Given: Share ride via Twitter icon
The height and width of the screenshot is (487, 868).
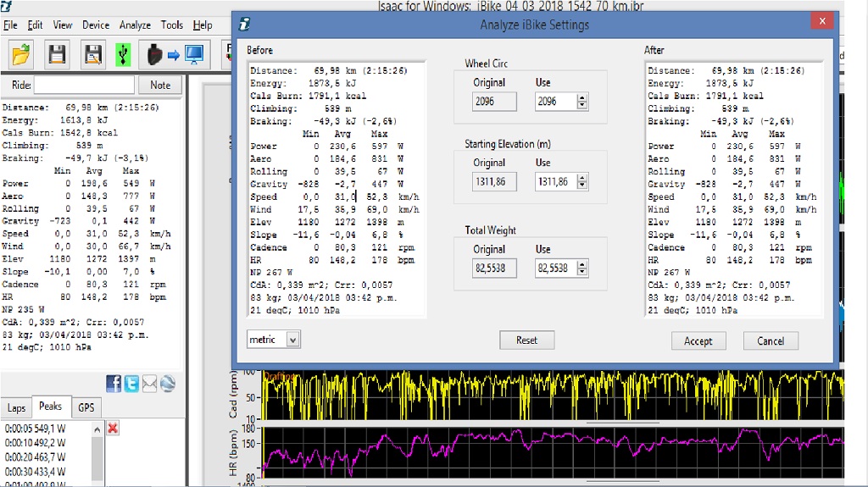Looking at the screenshot, I should click(131, 384).
